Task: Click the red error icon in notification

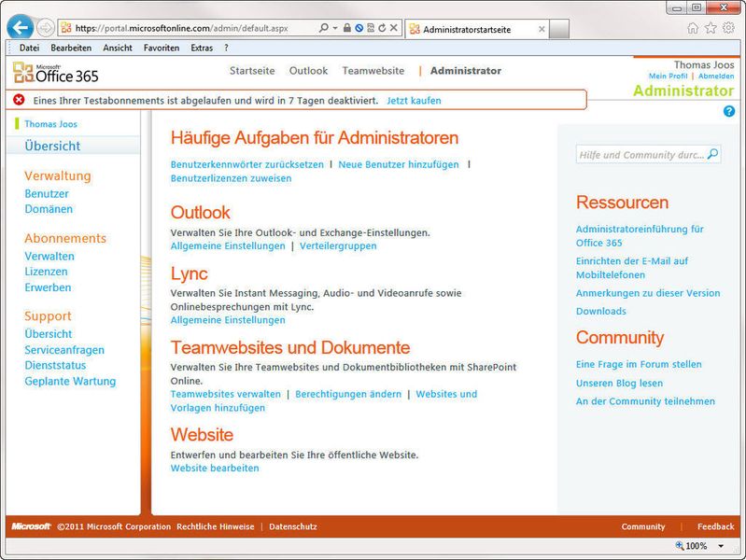Action: [x=19, y=100]
